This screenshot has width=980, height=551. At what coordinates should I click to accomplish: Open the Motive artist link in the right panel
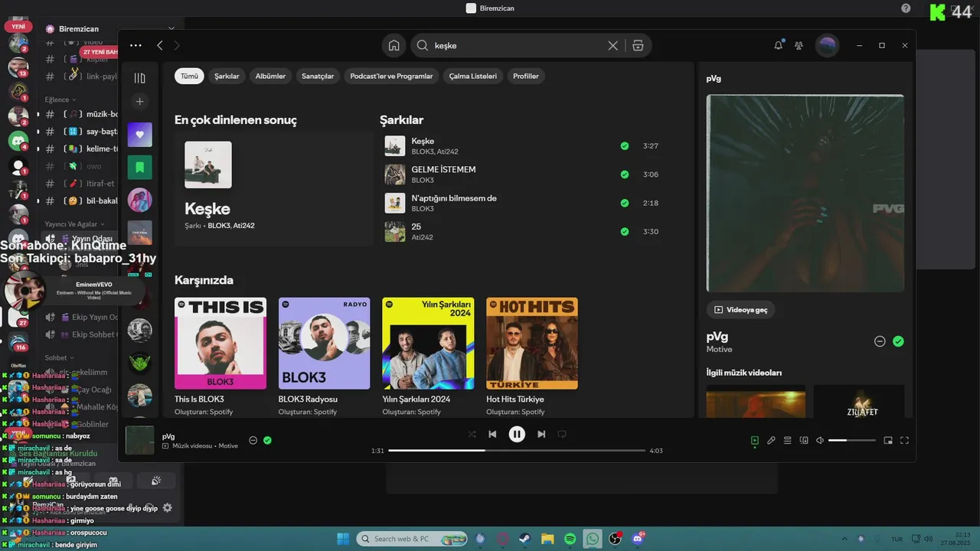(x=719, y=349)
